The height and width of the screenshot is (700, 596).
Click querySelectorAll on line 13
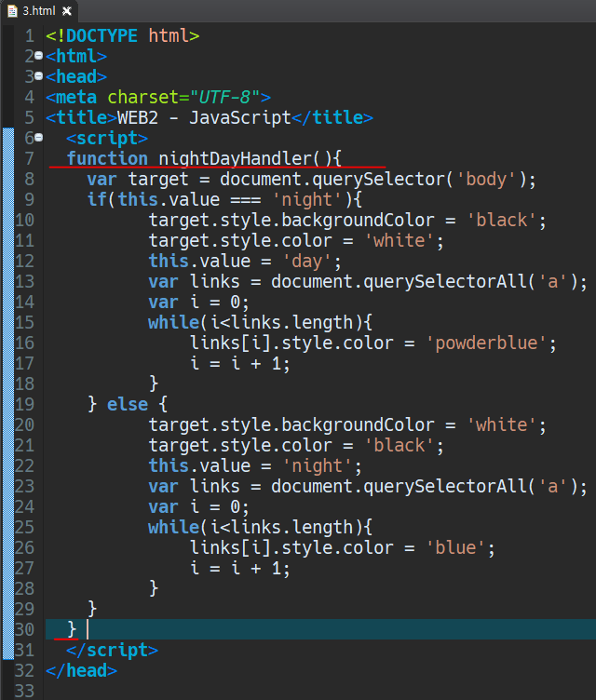[x=445, y=282]
